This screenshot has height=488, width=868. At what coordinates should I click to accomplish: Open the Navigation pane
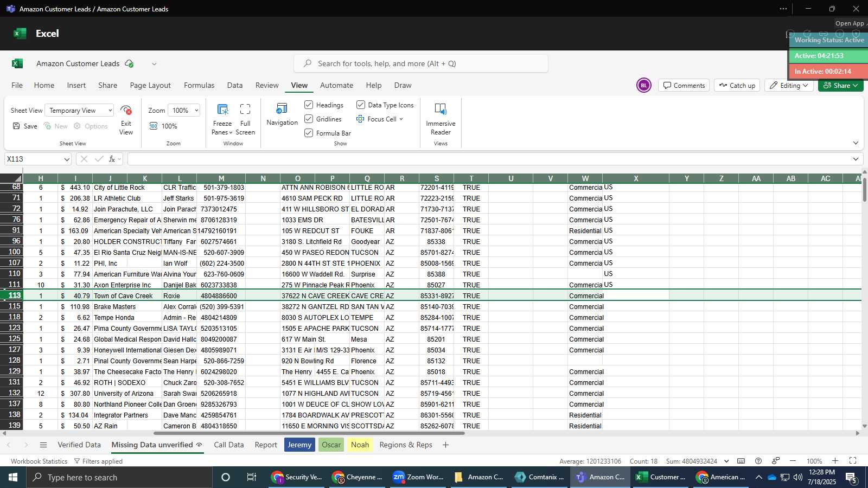coord(282,114)
